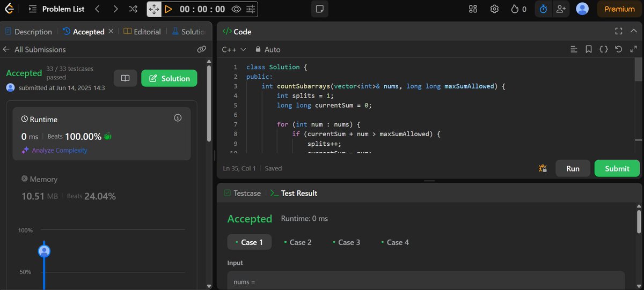Select Case 1 result
Viewport: 644px width, 290px height.
[x=249, y=242]
